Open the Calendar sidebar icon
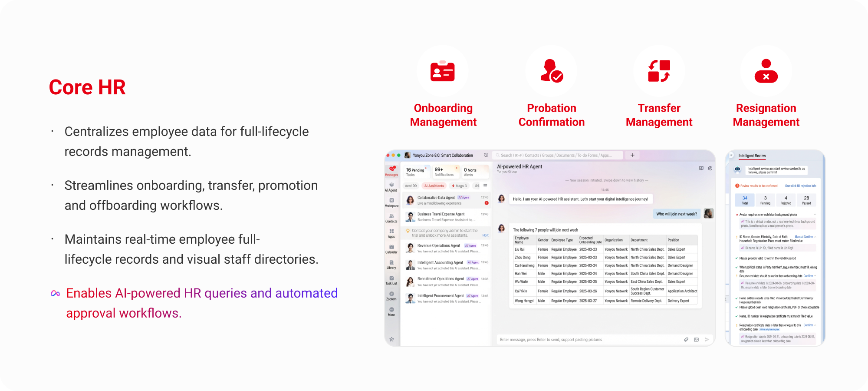This screenshot has height=391, width=868. coord(391,248)
